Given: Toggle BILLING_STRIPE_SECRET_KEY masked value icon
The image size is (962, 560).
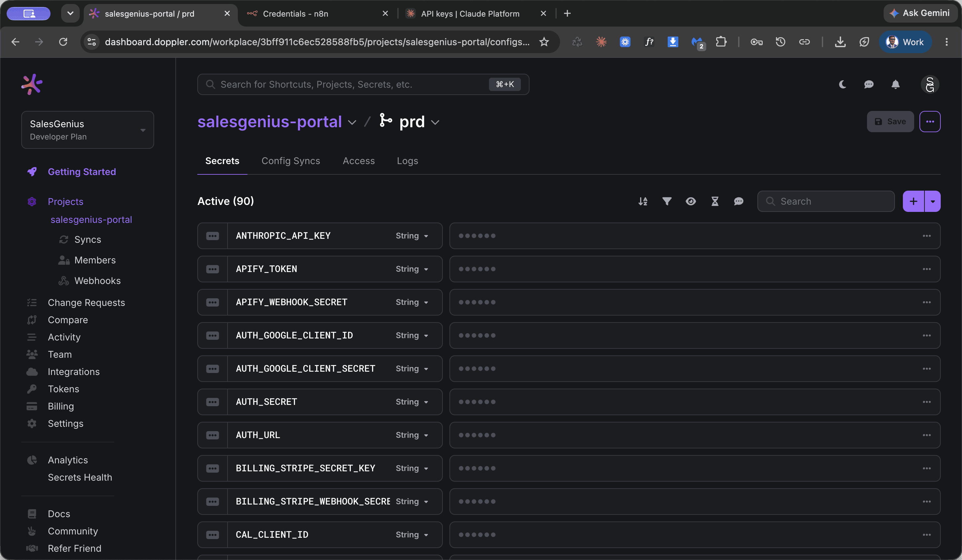Looking at the screenshot, I should (212, 468).
